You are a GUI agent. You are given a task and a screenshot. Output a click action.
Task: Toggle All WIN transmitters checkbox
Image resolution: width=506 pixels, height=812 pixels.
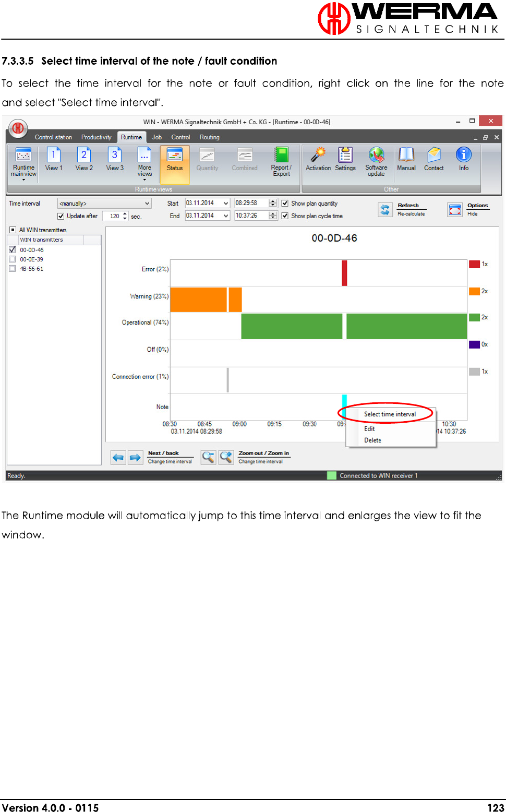pos(13,230)
